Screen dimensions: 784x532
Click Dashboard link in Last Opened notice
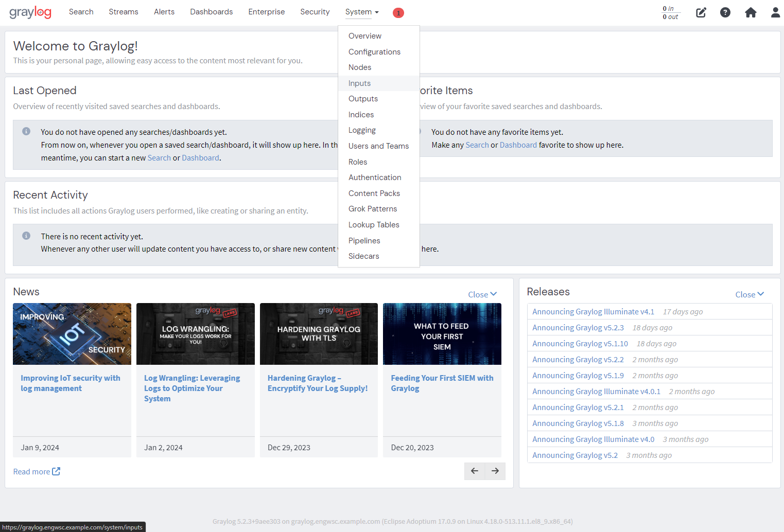click(x=200, y=158)
